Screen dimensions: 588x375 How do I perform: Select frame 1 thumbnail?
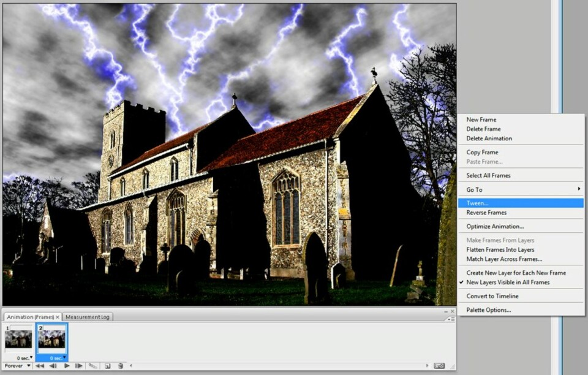point(18,339)
